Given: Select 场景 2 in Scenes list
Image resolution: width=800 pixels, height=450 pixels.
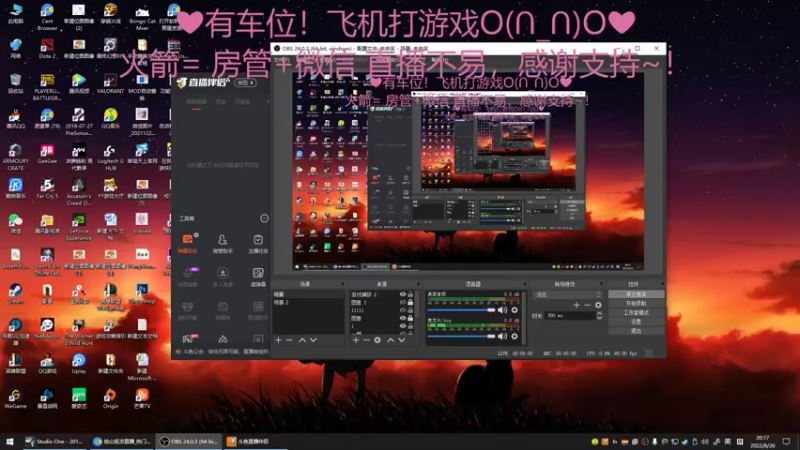Looking at the screenshot, I should (x=308, y=302).
